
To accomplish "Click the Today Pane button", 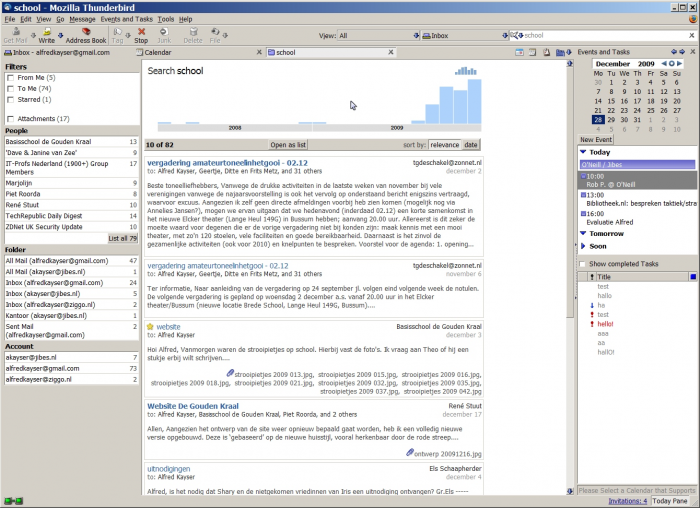I will click(670, 501).
